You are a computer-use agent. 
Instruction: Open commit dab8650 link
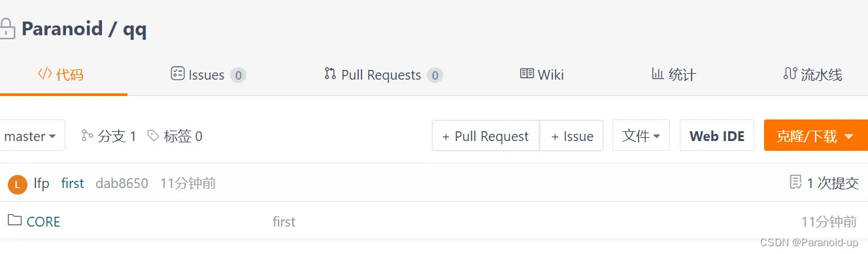[122, 183]
